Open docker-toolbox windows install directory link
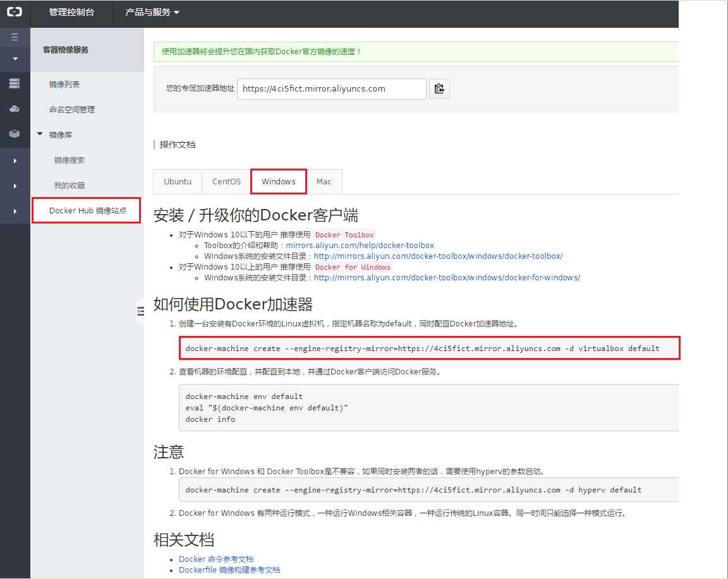Image resolution: width=728 pixels, height=579 pixels. [x=439, y=256]
